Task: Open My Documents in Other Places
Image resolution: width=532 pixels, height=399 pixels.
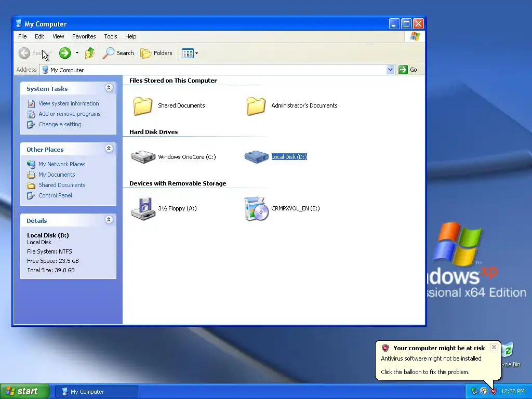Action: click(x=57, y=175)
